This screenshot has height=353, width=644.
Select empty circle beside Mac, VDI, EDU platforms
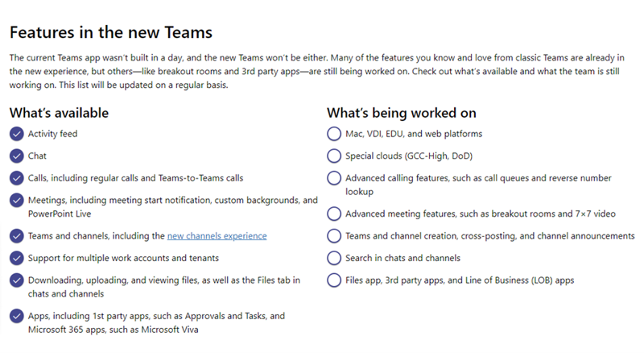334,134
